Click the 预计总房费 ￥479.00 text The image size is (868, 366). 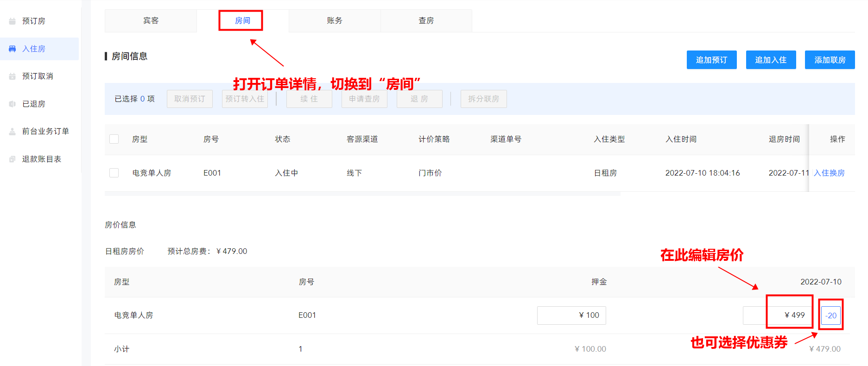tap(207, 251)
